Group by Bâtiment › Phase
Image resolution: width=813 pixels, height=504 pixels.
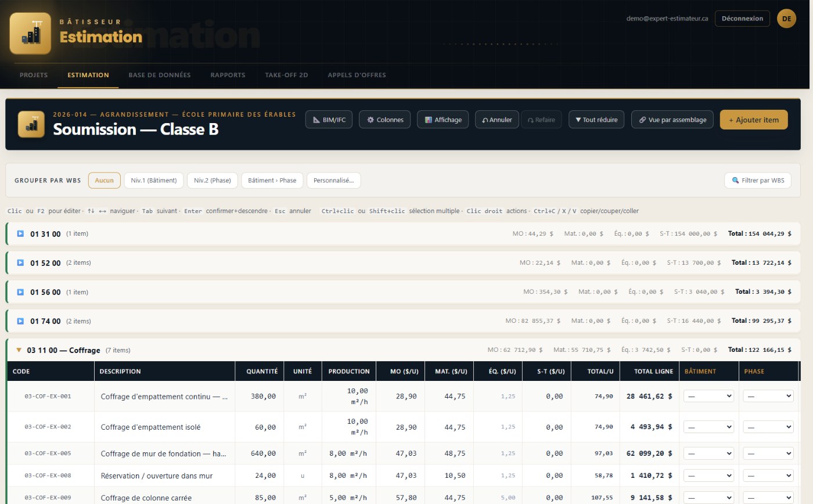click(x=272, y=180)
